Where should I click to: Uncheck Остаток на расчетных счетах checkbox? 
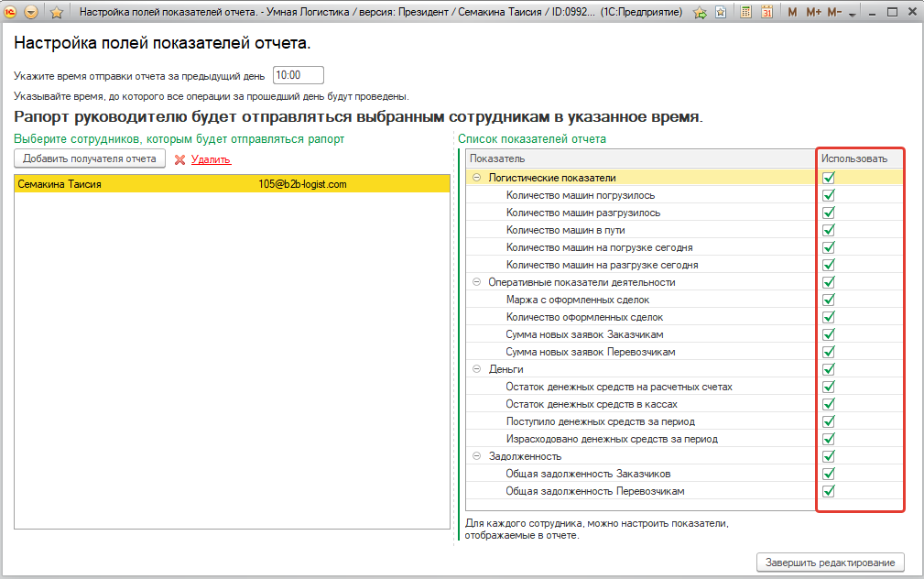[x=829, y=387]
